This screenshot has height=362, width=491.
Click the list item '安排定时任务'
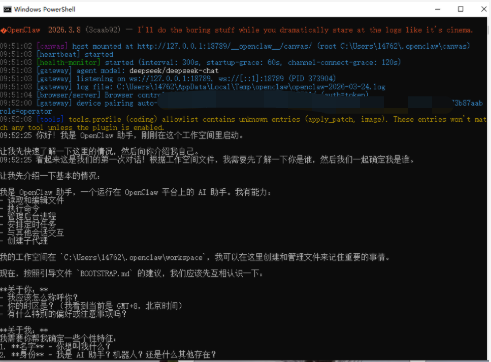(32, 224)
